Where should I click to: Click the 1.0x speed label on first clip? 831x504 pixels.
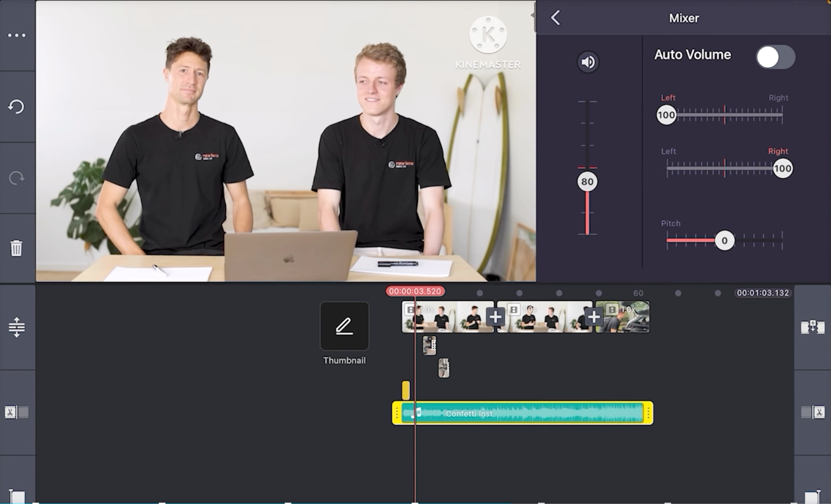click(x=426, y=309)
